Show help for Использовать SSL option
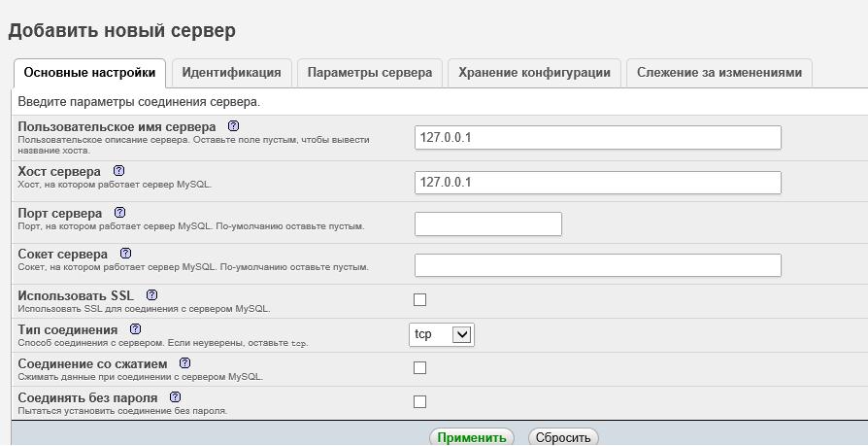 (151, 295)
